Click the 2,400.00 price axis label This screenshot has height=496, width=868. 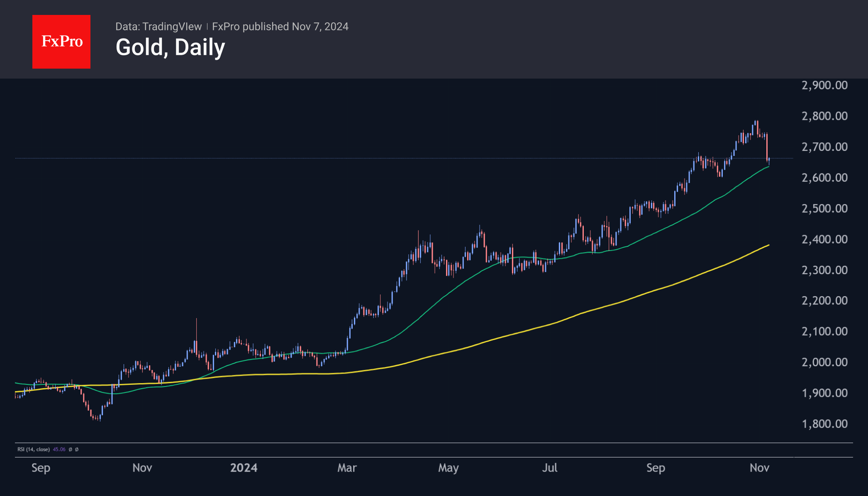[824, 239]
